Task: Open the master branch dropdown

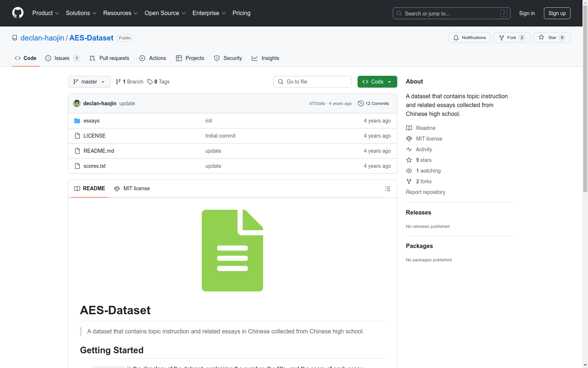Action: tap(89, 82)
